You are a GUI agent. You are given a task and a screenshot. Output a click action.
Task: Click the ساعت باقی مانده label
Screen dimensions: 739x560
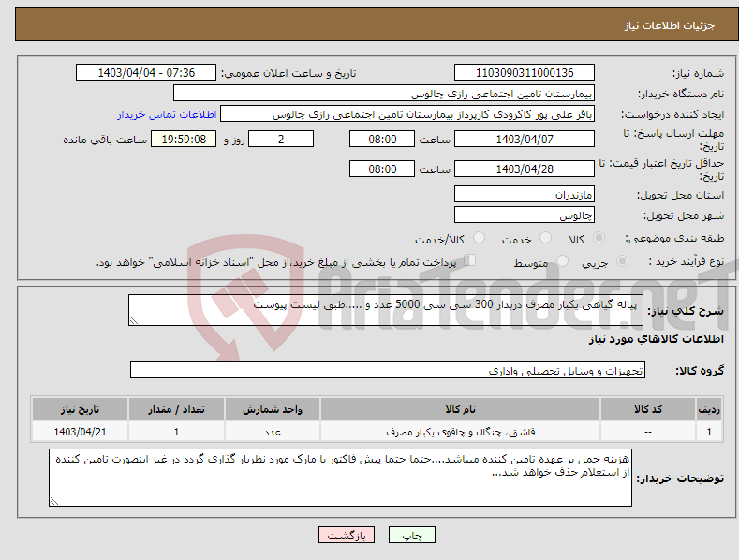[105, 140]
